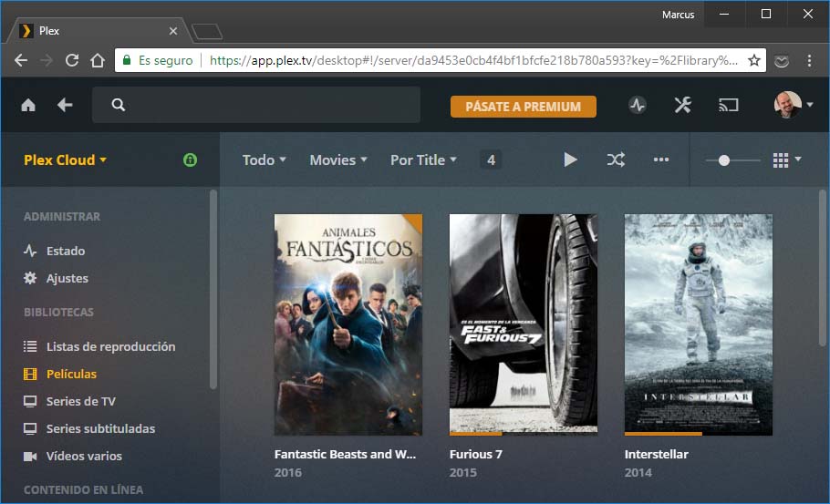Open a new browser tab
Screen dimensions: 830x504
(x=207, y=32)
